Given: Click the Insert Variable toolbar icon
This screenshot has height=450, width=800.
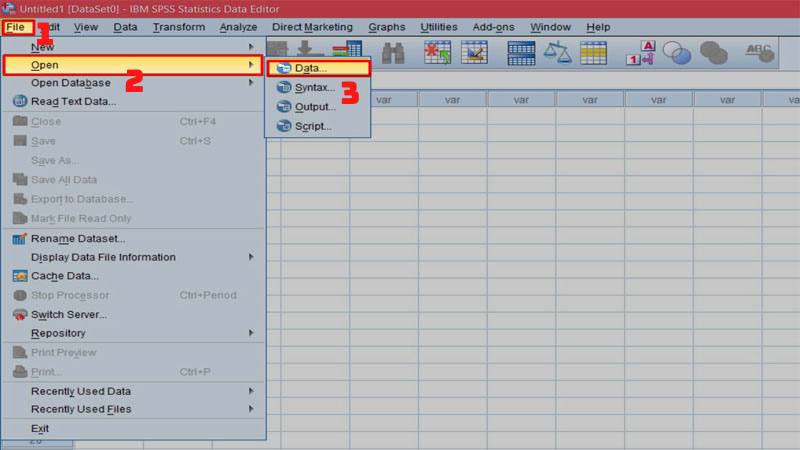Looking at the screenshot, I should click(x=474, y=53).
